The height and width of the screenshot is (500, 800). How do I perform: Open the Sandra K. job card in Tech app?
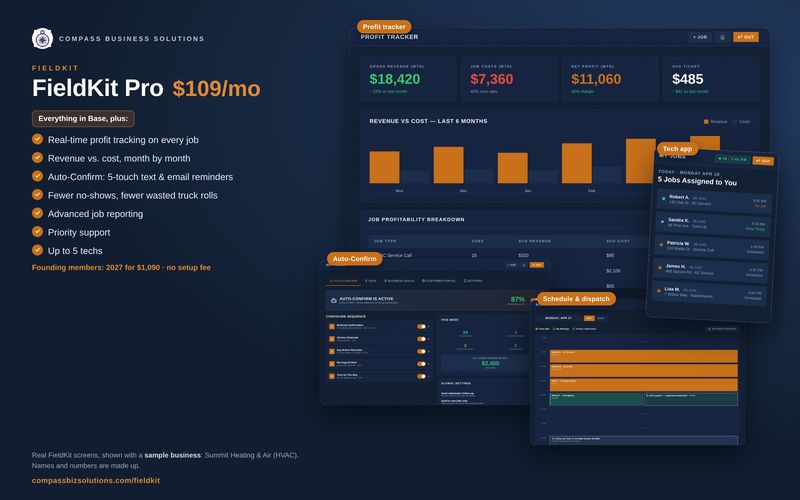point(712,224)
